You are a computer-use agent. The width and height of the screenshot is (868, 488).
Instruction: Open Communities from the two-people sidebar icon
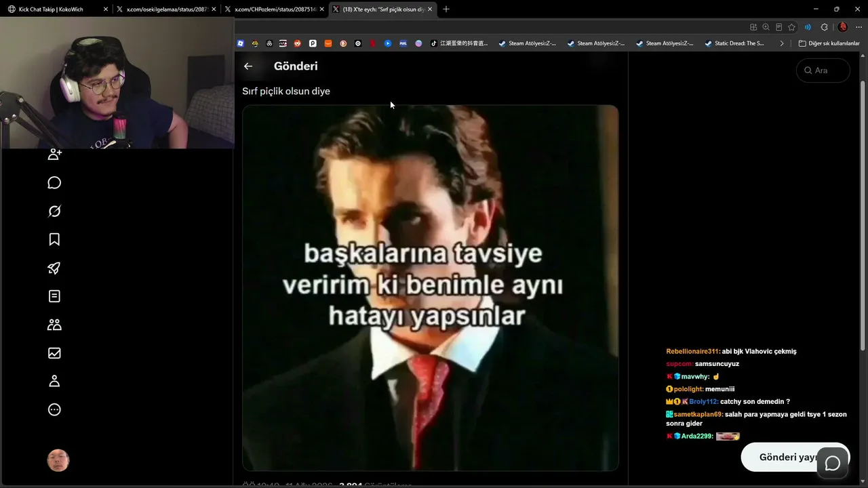(55, 325)
